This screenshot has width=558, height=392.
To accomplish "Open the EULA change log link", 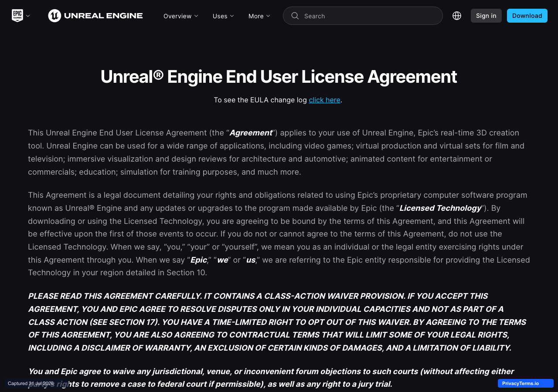I will pos(324,100).
